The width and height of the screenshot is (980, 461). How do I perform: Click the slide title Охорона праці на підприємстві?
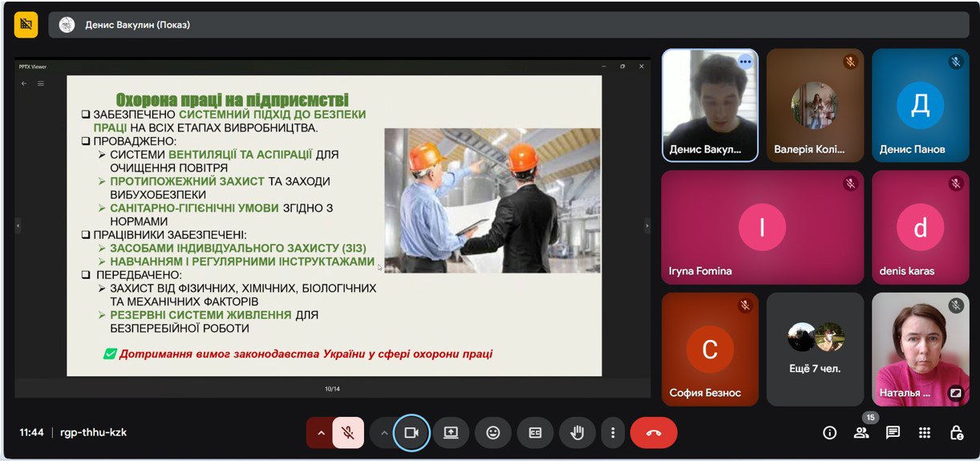coord(233,100)
